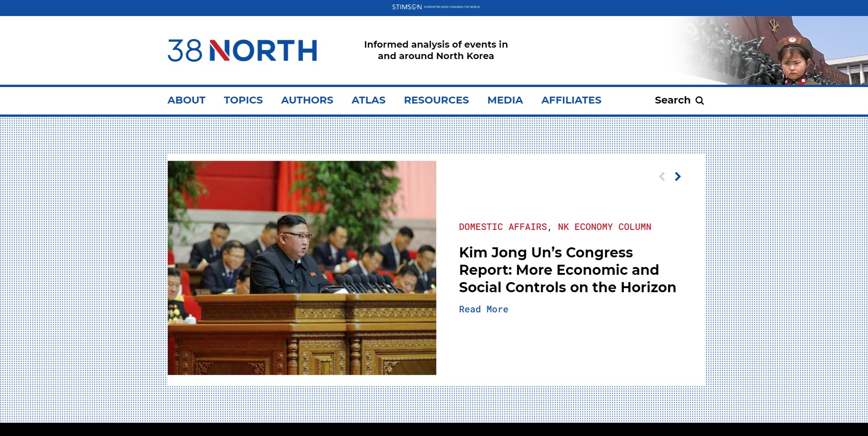Open the TOPICS menu
The image size is (868, 436).
tap(243, 100)
